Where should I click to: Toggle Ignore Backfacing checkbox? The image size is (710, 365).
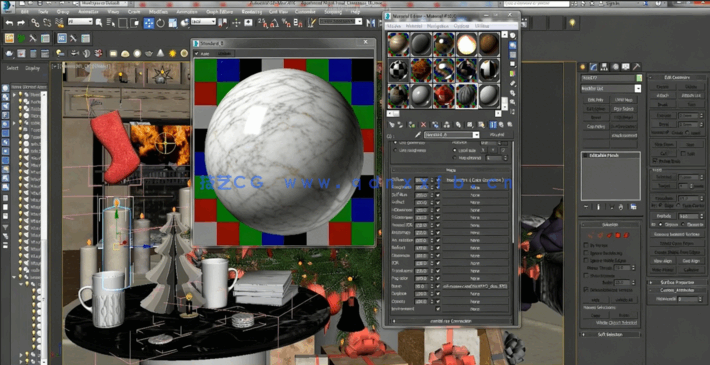point(586,253)
